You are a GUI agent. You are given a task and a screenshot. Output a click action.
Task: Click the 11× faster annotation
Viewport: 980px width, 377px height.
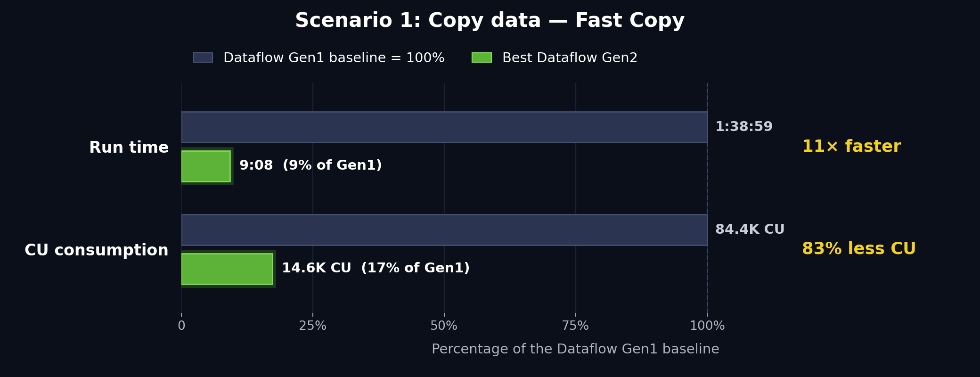[x=851, y=147]
